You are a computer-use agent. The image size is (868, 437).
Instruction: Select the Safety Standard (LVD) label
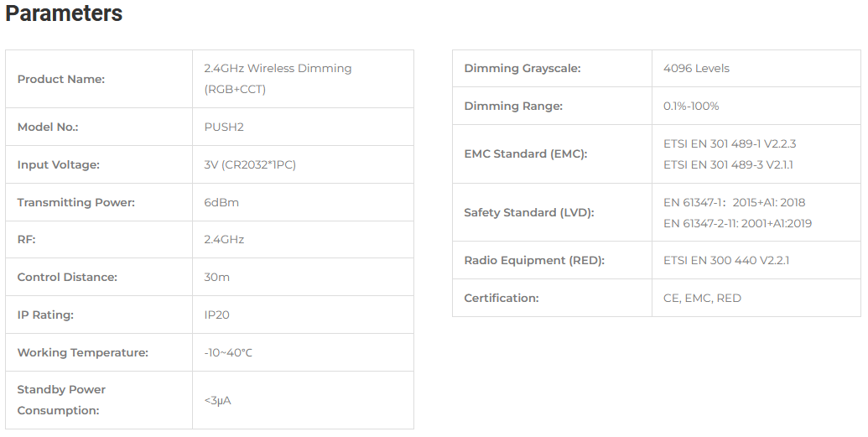coord(528,212)
